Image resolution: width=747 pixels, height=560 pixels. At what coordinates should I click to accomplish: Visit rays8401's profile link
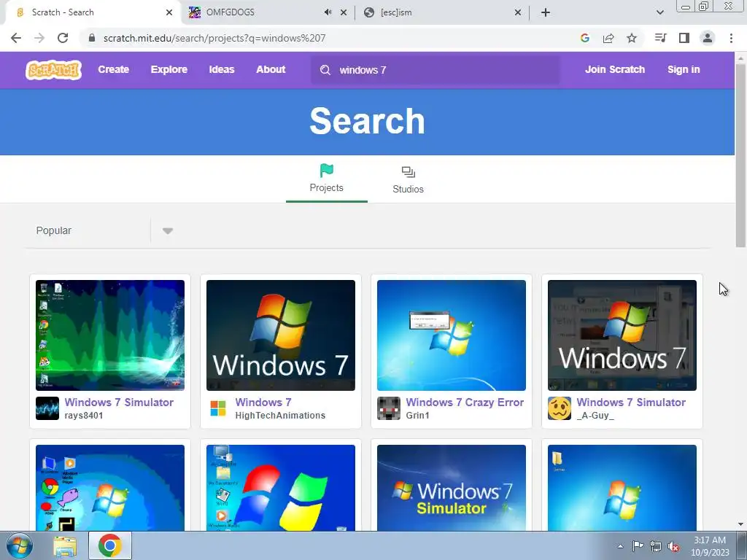tap(84, 415)
